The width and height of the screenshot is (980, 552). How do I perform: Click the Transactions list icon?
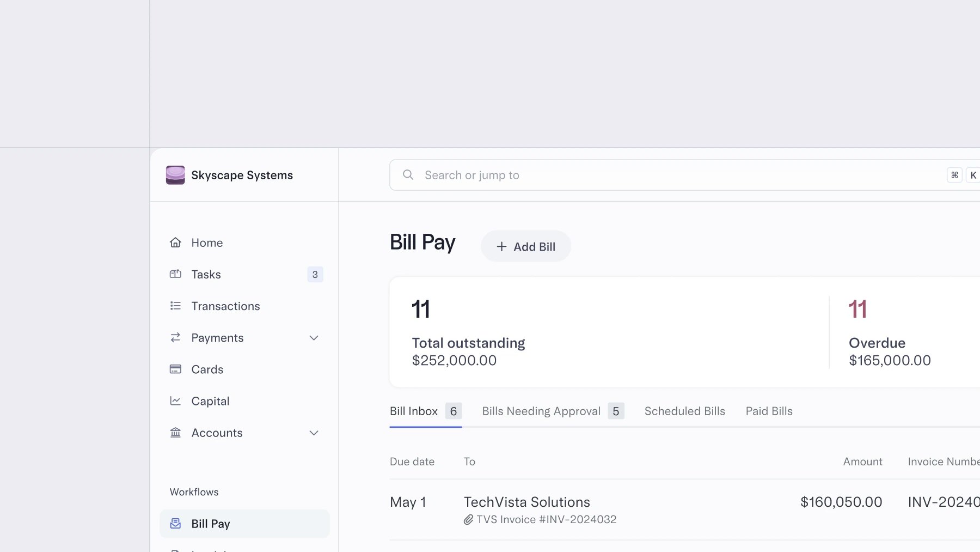coord(175,306)
